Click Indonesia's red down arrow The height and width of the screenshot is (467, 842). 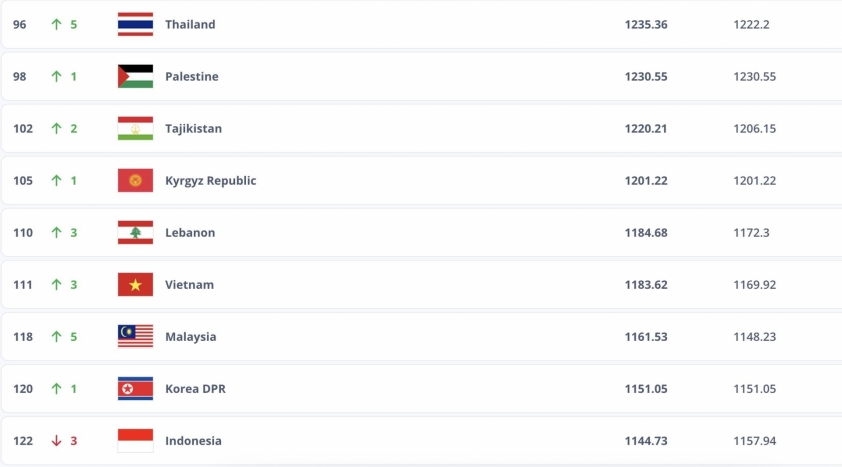tap(57, 441)
